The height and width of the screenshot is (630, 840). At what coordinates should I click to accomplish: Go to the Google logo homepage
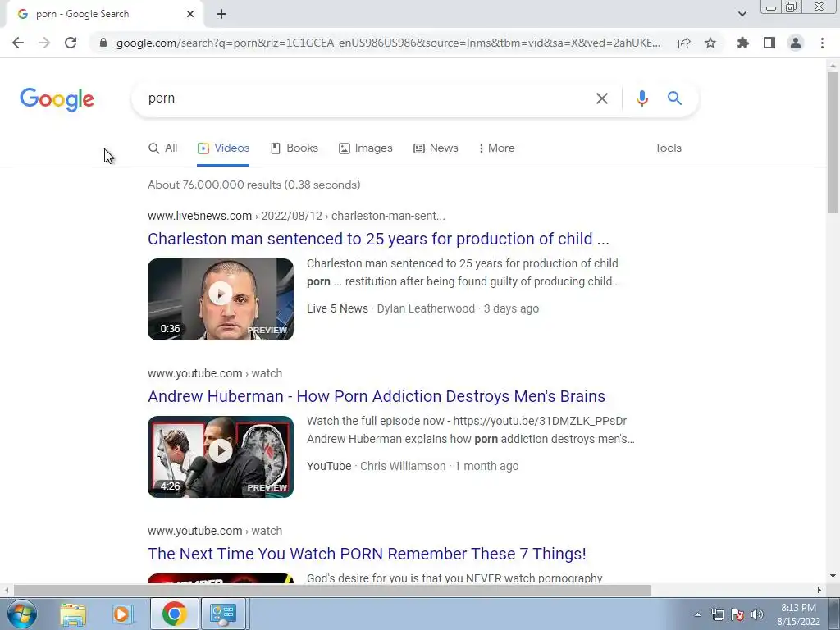[x=57, y=99]
